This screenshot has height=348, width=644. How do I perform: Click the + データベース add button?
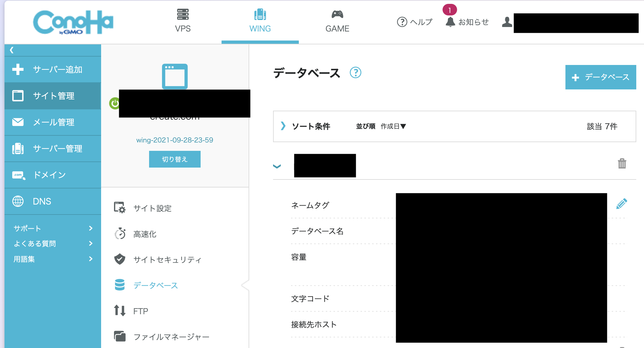[x=601, y=77]
